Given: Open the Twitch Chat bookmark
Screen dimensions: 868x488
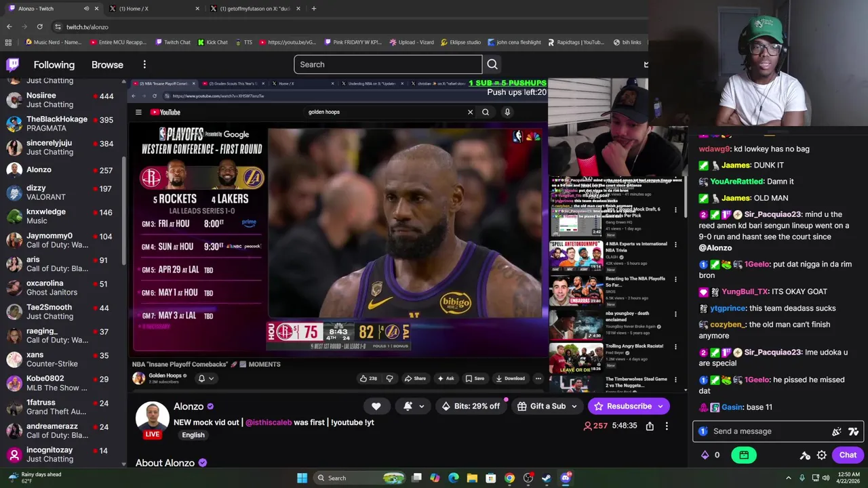Looking at the screenshot, I should (172, 42).
